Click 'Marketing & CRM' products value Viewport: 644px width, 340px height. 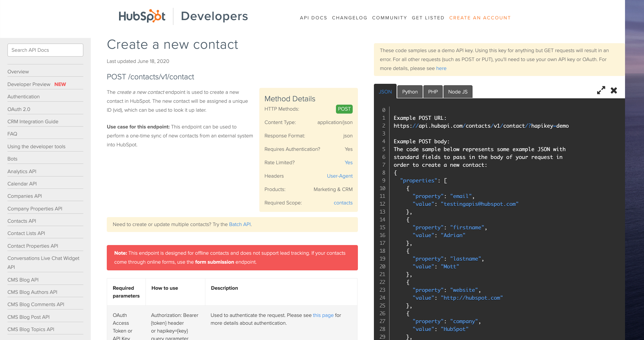[x=333, y=189]
